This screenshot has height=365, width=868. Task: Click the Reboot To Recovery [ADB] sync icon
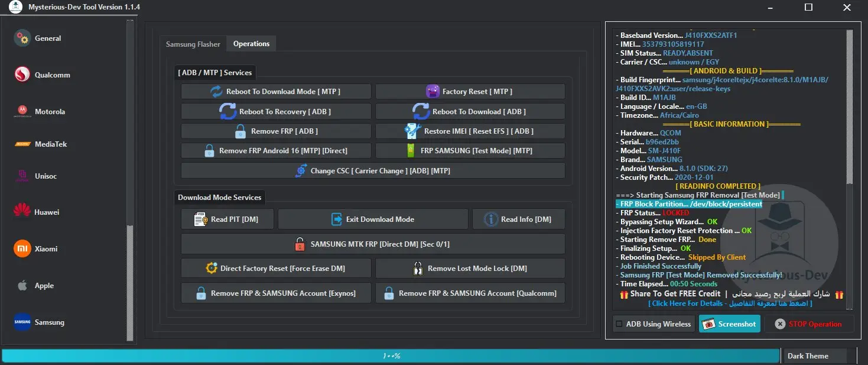pos(227,111)
